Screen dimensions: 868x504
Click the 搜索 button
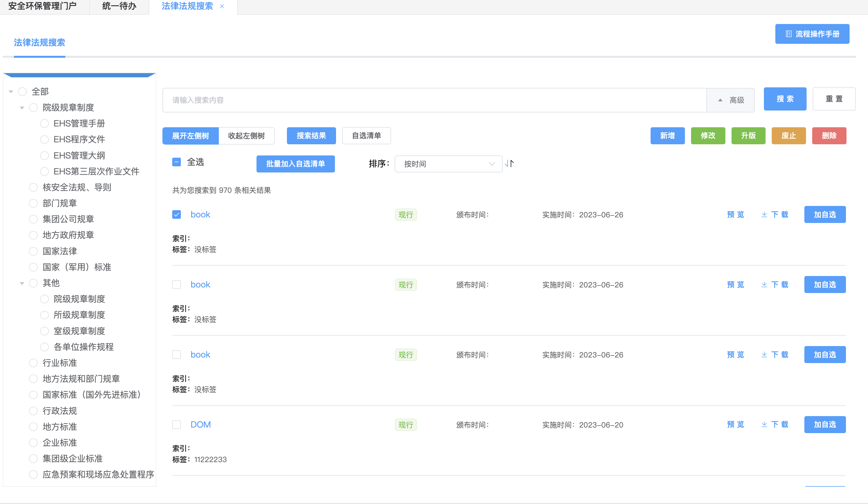point(785,99)
